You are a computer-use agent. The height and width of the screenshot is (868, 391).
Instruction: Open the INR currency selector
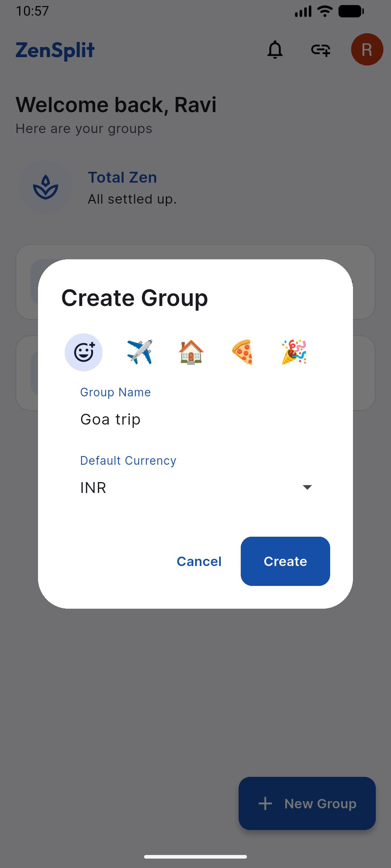tap(188, 488)
